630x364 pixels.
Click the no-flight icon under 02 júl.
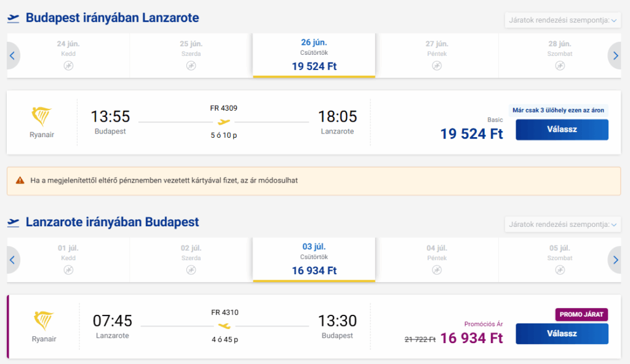coord(191,270)
